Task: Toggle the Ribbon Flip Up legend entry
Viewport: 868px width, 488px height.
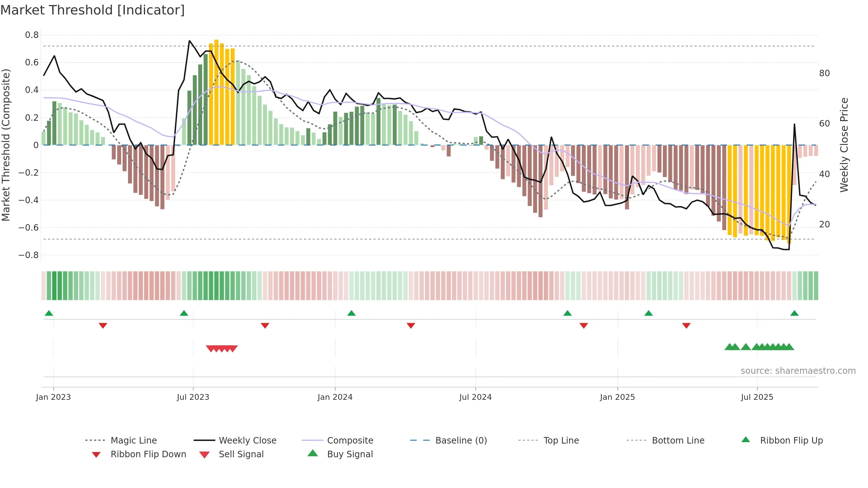Action: pos(782,440)
